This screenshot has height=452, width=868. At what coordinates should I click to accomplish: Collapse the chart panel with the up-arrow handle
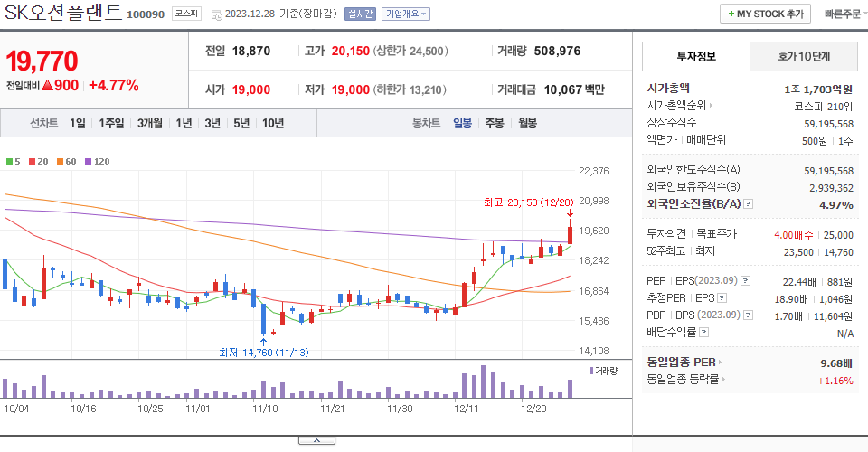pyautogui.click(x=316, y=440)
